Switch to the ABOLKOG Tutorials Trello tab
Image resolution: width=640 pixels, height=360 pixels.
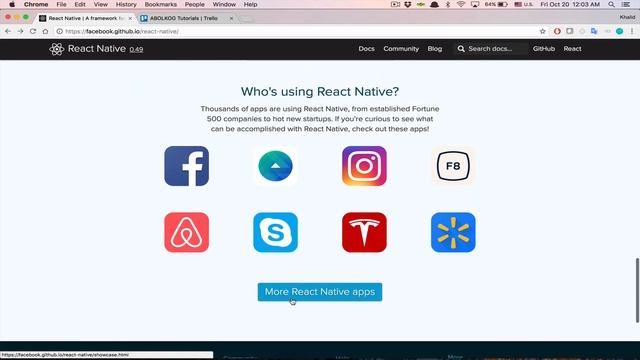click(183, 18)
